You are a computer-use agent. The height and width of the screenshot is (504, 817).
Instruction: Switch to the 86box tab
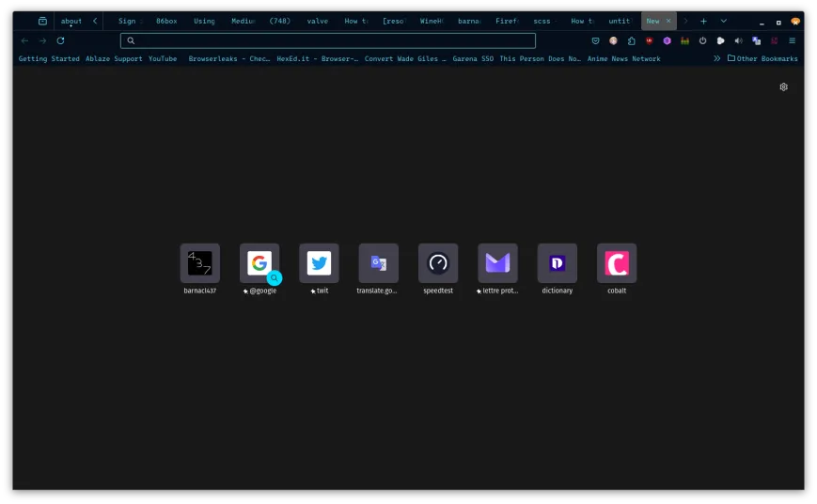[167, 22]
